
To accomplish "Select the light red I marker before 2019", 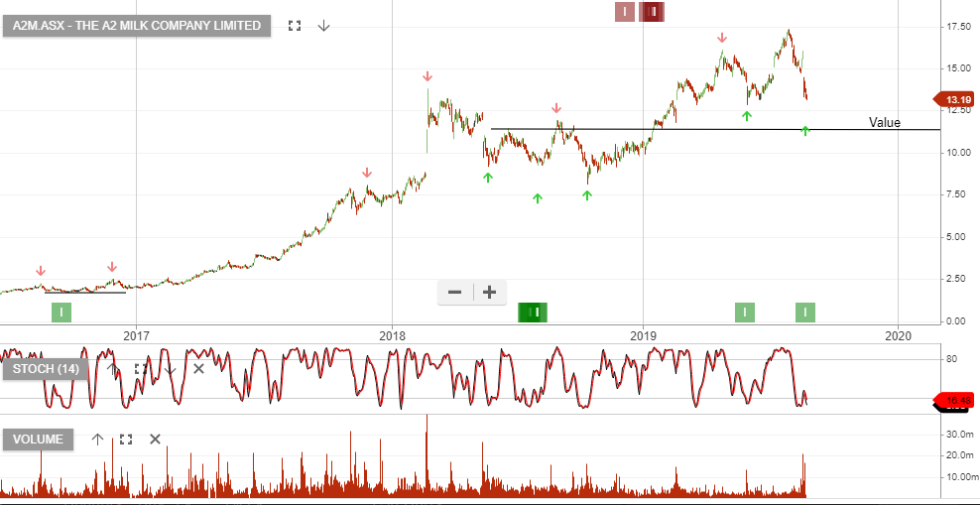I will (624, 12).
